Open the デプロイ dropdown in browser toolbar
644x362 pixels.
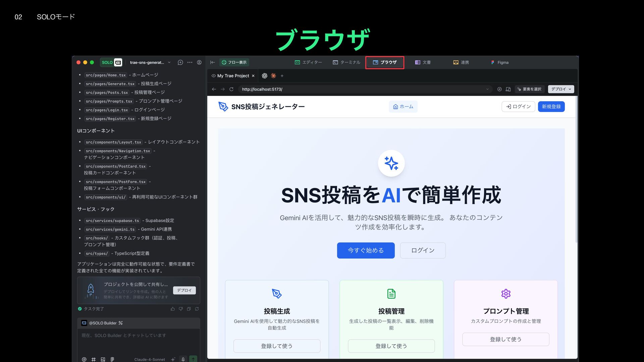click(561, 89)
